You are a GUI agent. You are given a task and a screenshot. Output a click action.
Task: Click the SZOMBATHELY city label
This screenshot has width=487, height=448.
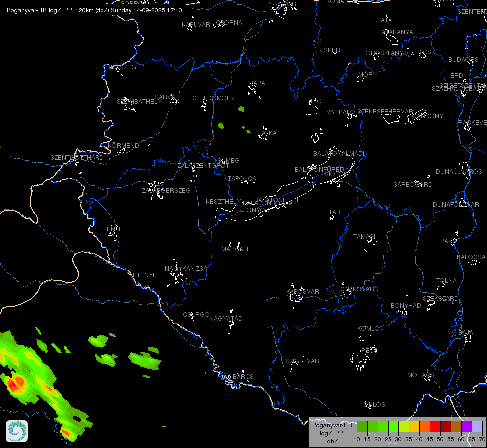coord(139,102)
